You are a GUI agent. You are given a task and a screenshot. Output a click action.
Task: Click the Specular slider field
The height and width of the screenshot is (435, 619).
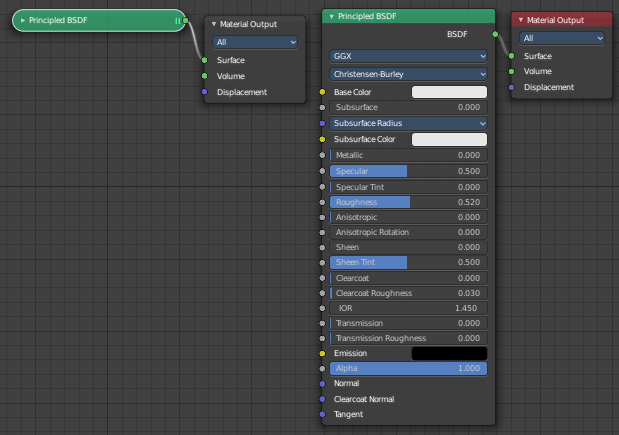(408, 171)
